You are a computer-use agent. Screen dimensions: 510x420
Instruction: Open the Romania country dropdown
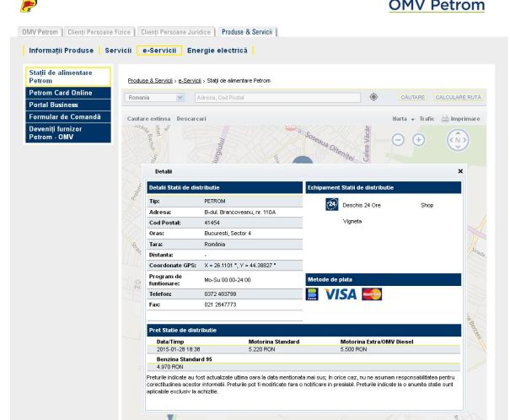[155, 98]
